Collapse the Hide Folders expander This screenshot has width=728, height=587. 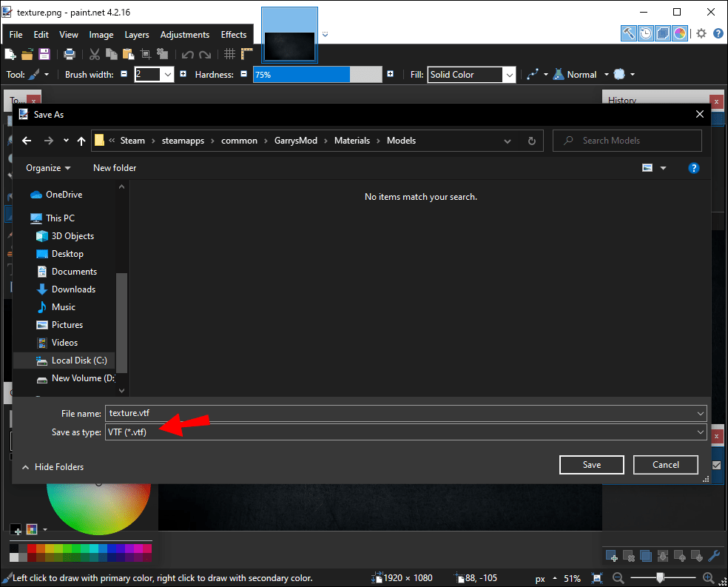[x=53, y=467]
